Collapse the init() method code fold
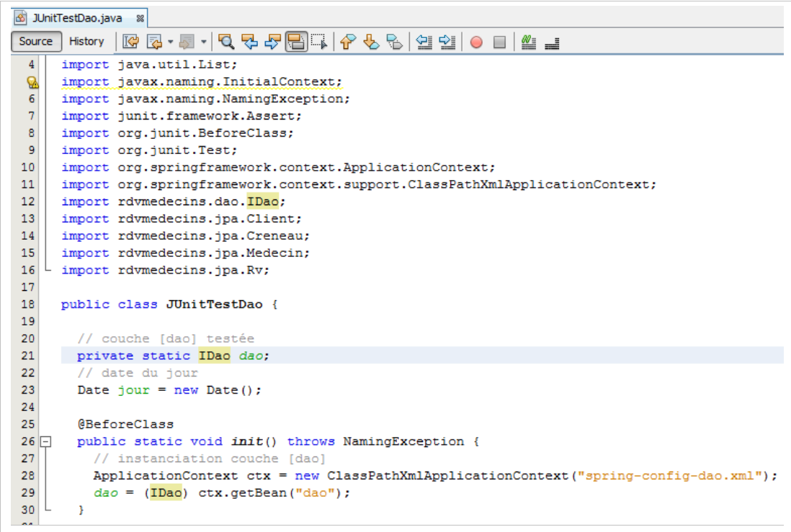 (47, 441)
